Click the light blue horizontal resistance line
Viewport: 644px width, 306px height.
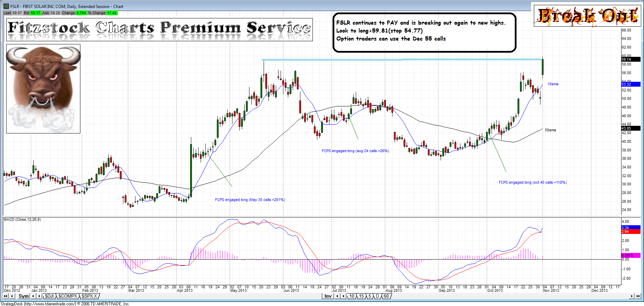(x=402, y=60)
